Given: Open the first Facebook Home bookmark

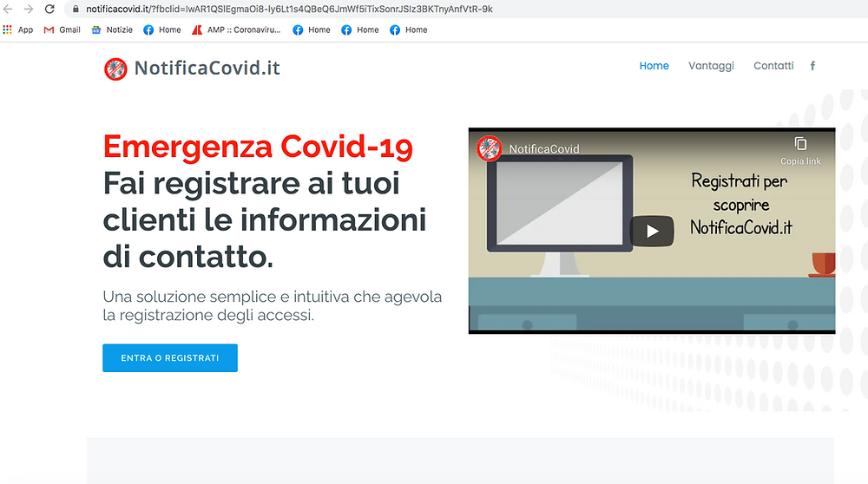Looking at the screenshot, I should click(x=162, y=29).
